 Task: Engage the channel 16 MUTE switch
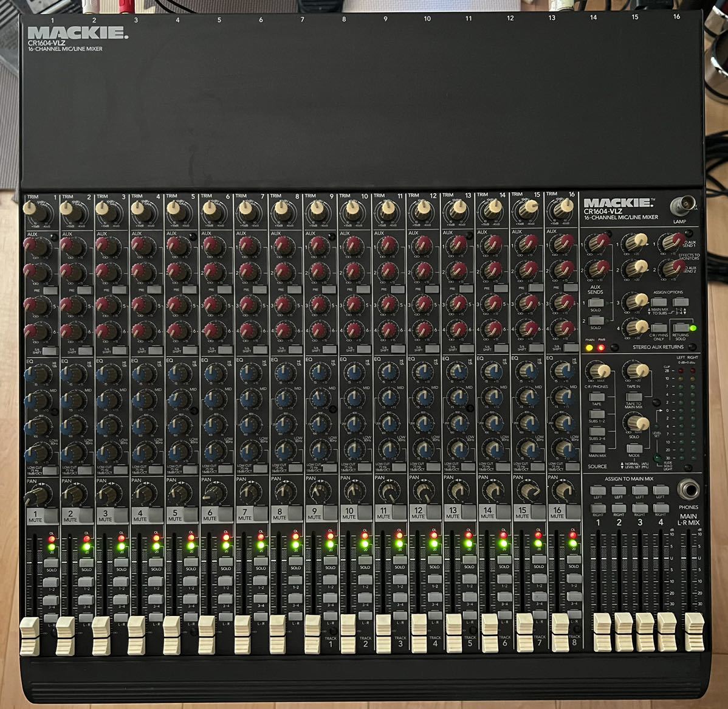(x=574, y=511)
